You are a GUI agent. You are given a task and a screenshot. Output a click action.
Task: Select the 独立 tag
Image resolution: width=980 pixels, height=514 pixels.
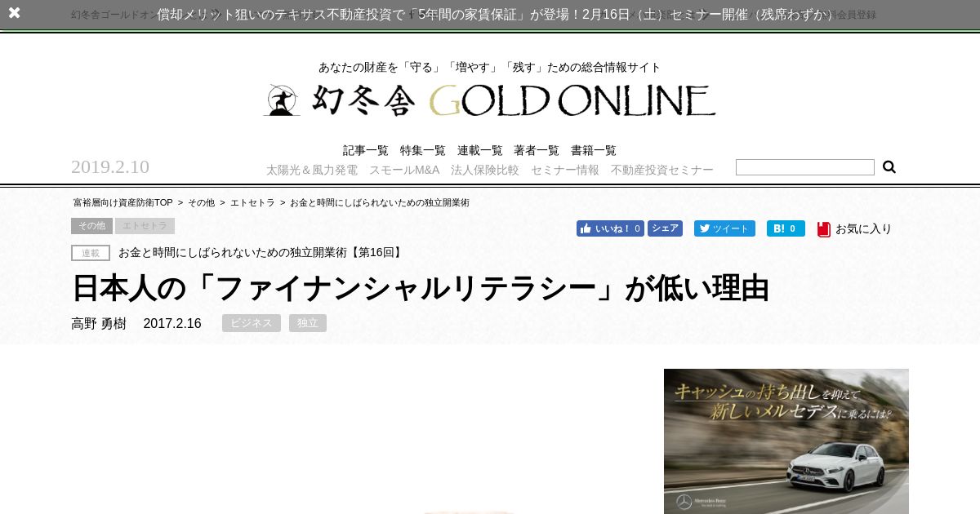(308, 323)
